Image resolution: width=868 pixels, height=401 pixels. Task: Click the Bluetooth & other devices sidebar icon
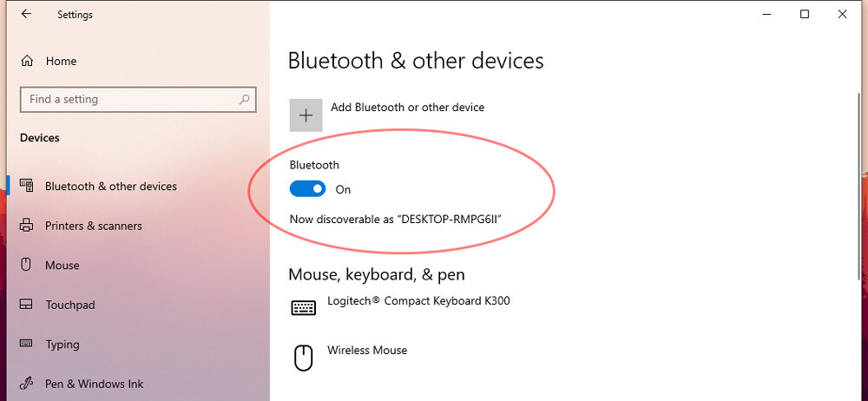[x=26, y=186]
